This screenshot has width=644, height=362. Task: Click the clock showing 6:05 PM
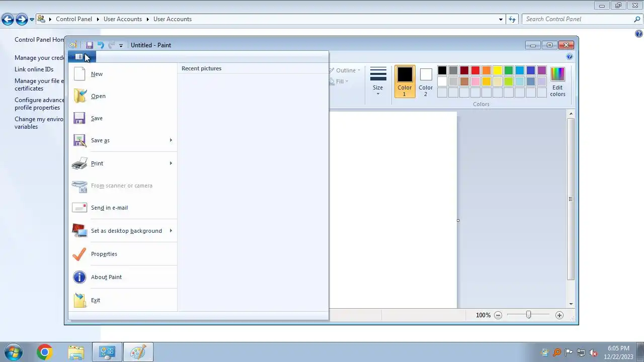618,348
